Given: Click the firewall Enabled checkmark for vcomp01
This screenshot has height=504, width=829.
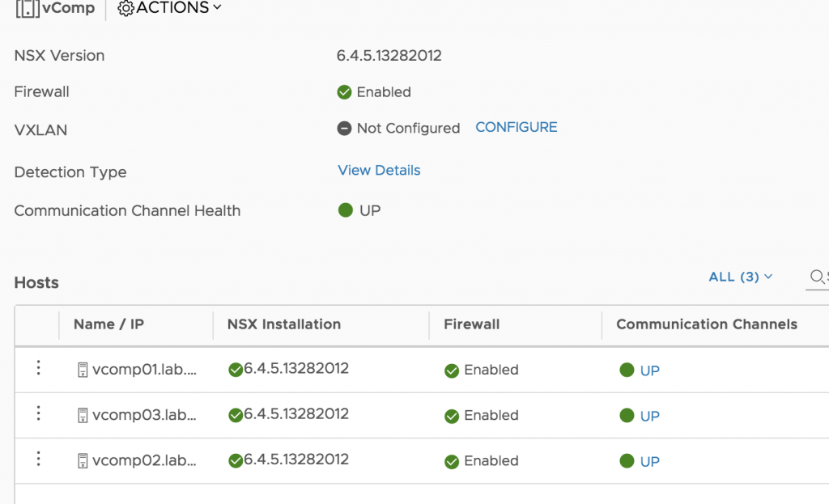Looking at the screenshot, I should pyautogui.click(x=452, y=371).
